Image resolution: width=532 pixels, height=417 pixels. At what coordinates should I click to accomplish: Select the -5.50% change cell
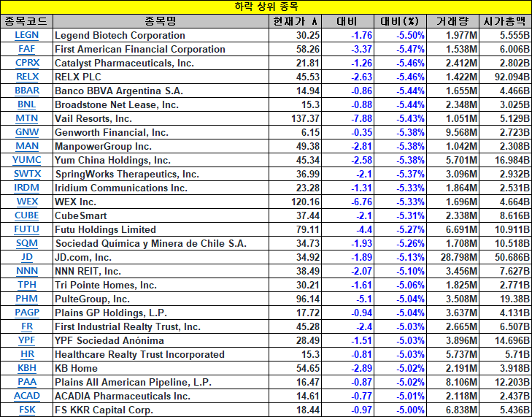[x=400, y=35]
